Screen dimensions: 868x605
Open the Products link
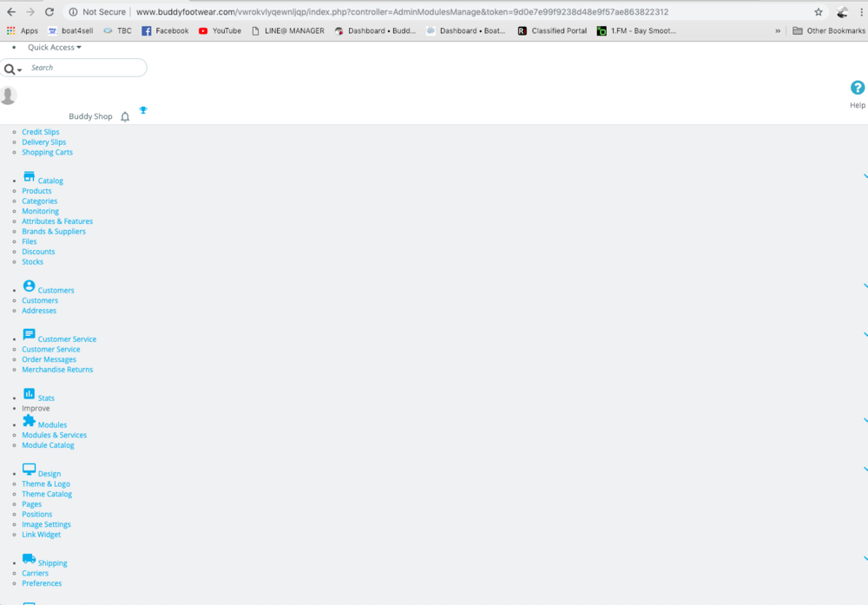click(36, 190)
